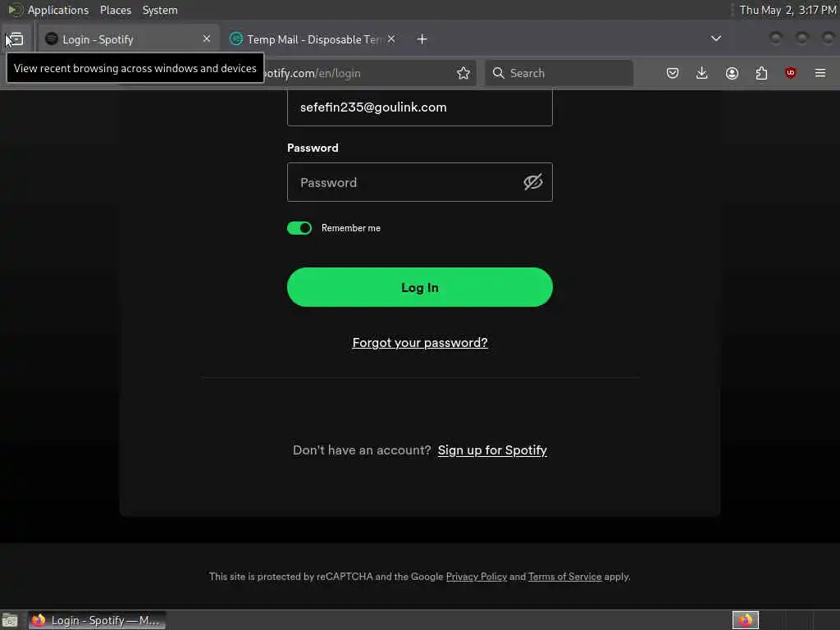840x630 pixels.
Task: Open the Downloads panel
Action: [x=702, y=73]
